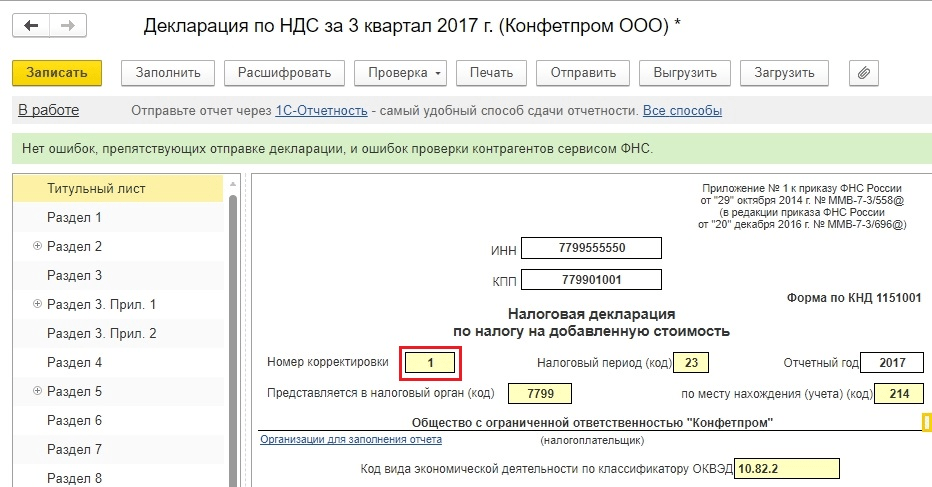932x487 pixels.
Task: Click the Печать button
Action: 491,73
